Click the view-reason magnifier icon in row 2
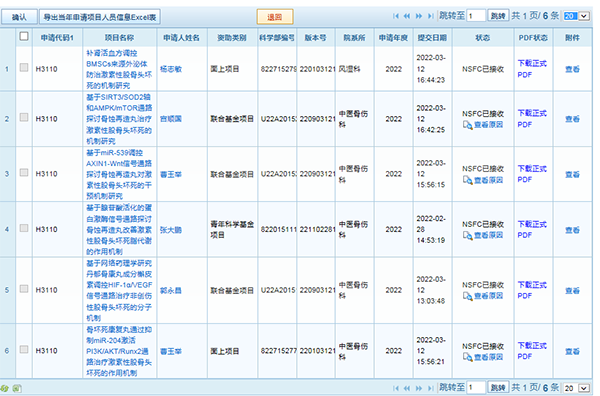The image size is (600, 396). point(467,125)
